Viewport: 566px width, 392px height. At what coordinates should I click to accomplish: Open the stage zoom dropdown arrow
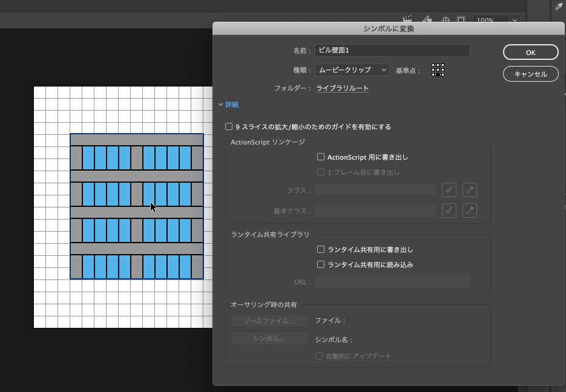[x=515, y=20]
